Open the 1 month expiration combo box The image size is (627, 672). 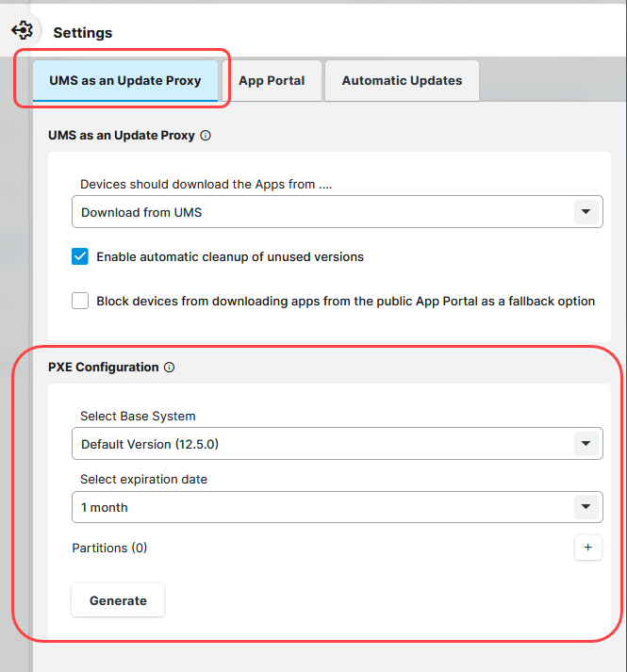321,507
